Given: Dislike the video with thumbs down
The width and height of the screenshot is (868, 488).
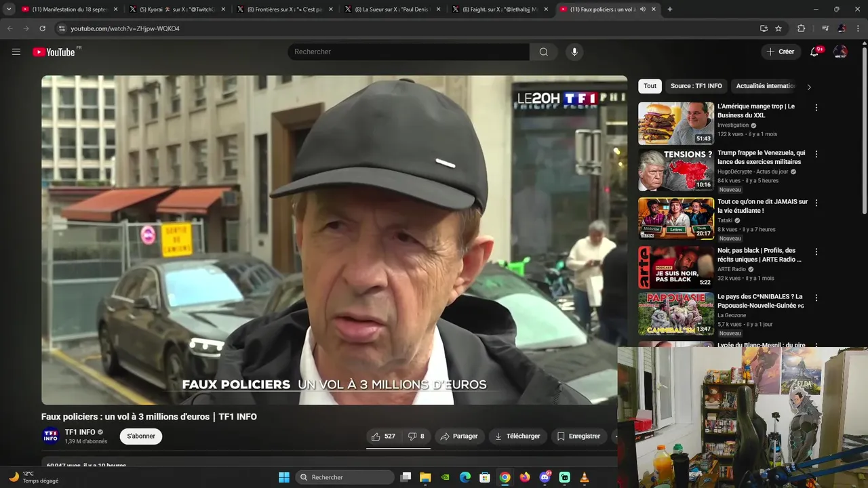Looking at the screenshot, I should point(416,436).
